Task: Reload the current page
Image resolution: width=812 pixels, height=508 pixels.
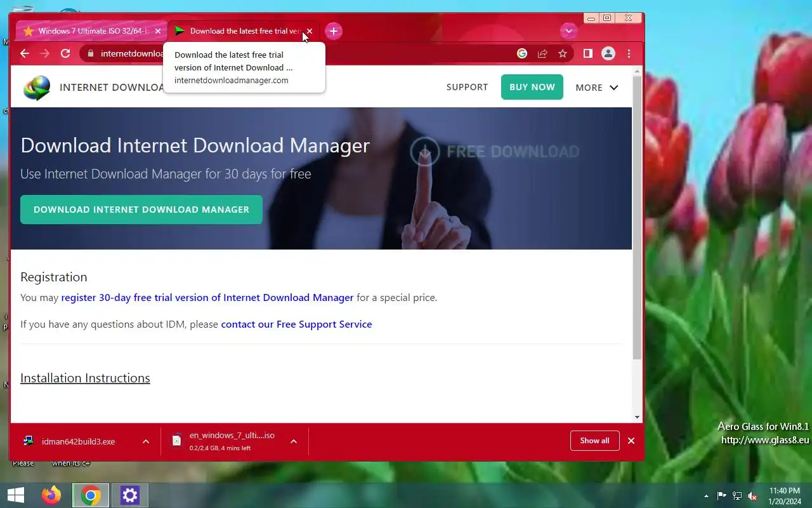Action: (x=65, y=54)
